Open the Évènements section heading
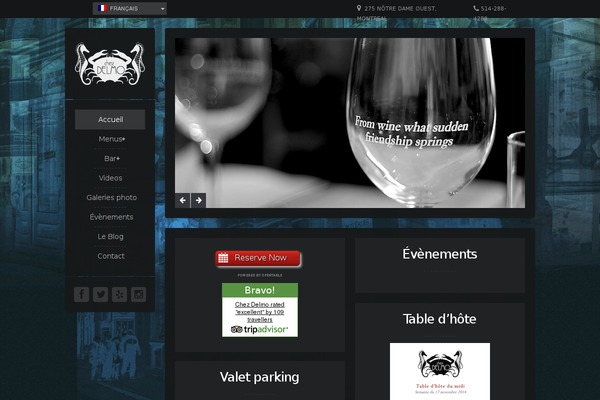 (x=440, y=254)
